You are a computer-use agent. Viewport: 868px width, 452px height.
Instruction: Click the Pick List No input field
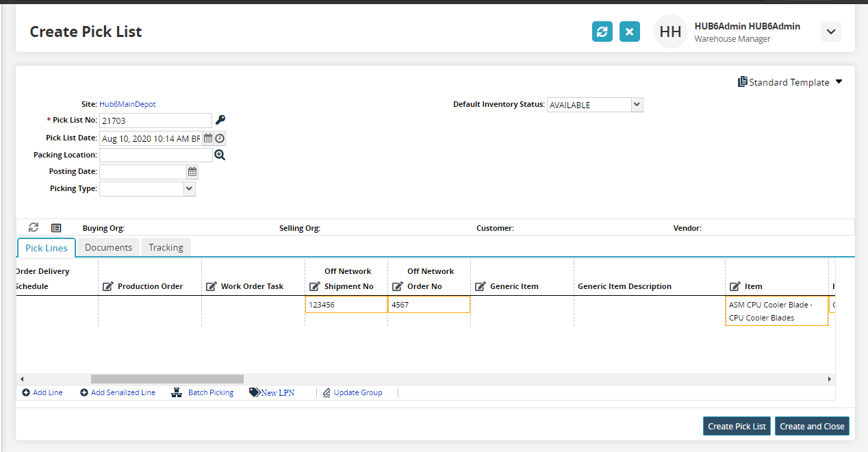(x=155, y=121)
